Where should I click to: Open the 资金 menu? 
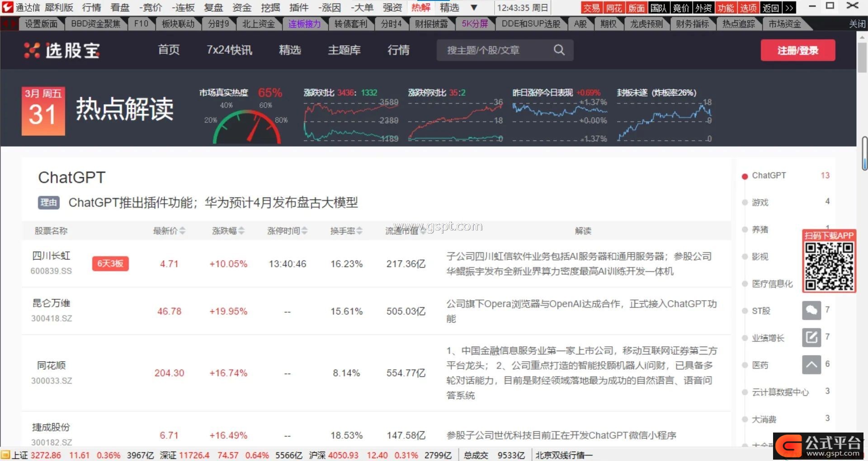242,8
